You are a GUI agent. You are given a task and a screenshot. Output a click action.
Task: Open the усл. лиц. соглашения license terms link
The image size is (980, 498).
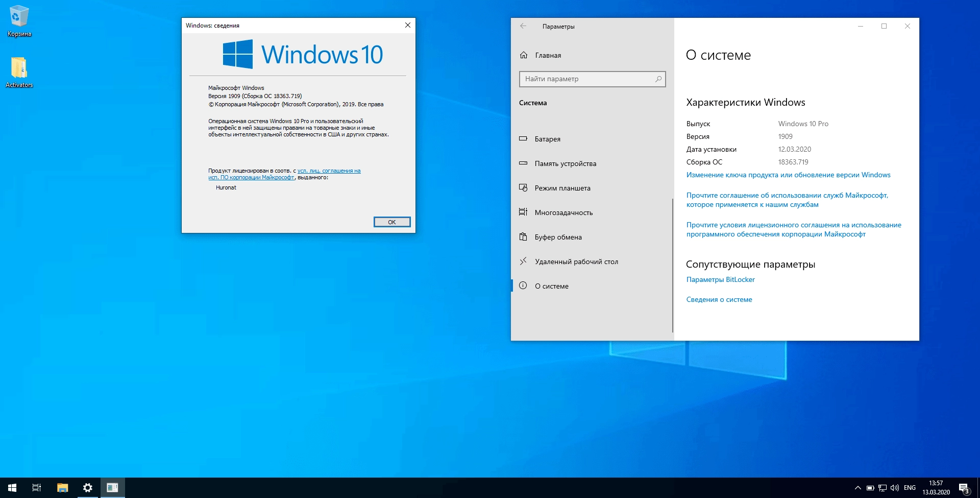click(x=329, y=171)
